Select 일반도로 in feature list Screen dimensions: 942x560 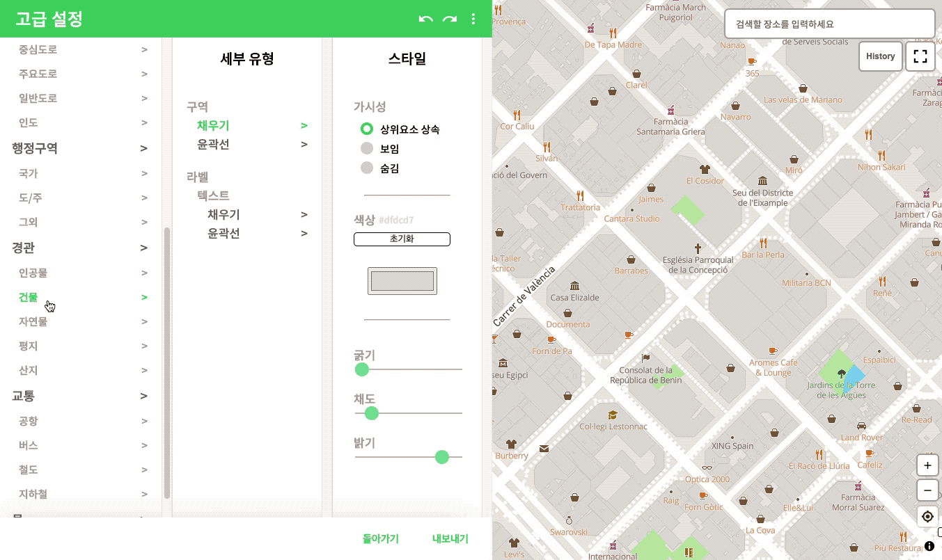tap(38, 98)
